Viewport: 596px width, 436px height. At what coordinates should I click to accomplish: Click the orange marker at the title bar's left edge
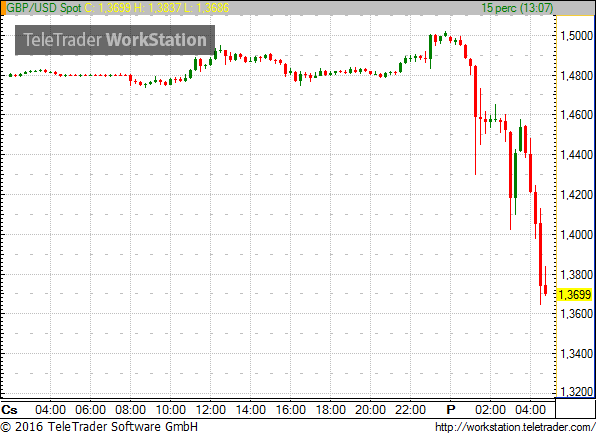click(x=3, y=8)
